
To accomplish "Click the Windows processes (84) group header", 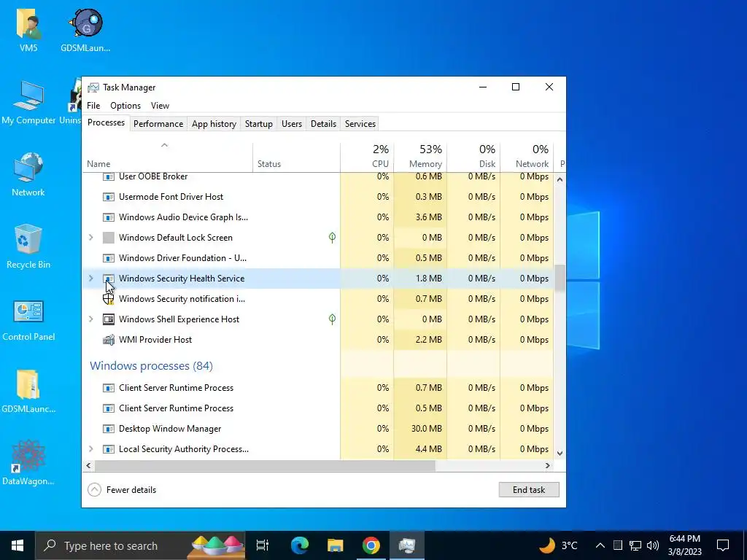I will coord(151,366).
